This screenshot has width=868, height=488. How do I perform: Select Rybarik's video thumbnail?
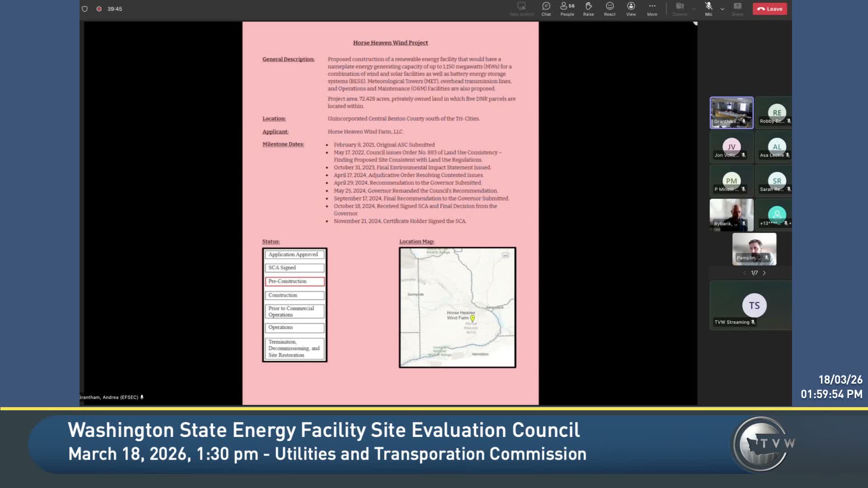(x=731, y=215)
